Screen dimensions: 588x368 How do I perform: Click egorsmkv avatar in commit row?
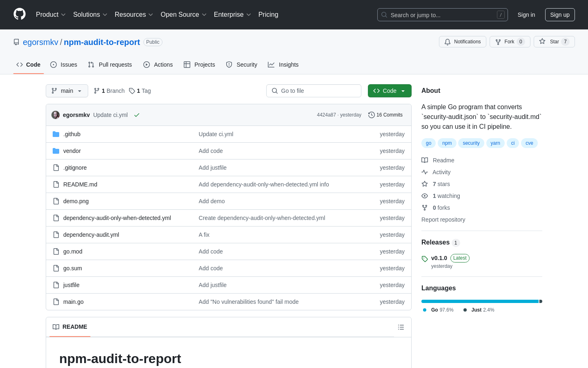coord(56,115)
